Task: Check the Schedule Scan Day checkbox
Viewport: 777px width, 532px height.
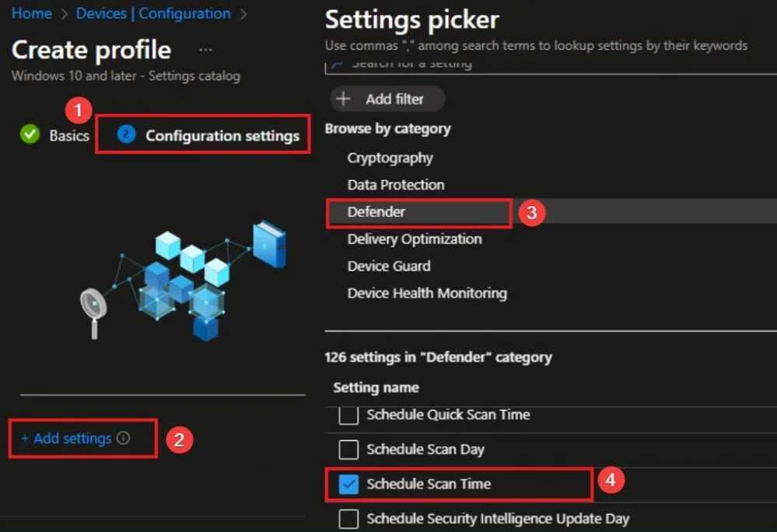Action: [348, 450]
